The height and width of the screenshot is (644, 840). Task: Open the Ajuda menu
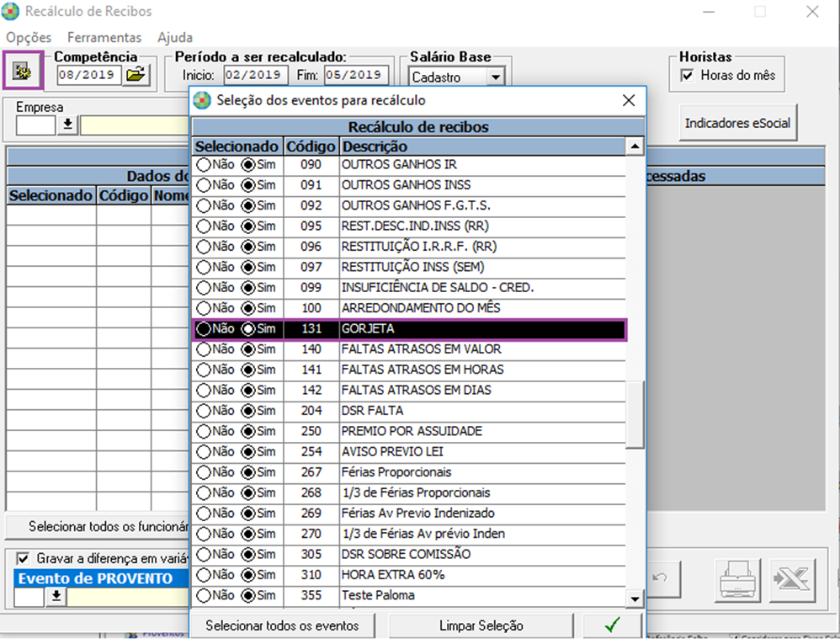(175, 38)
